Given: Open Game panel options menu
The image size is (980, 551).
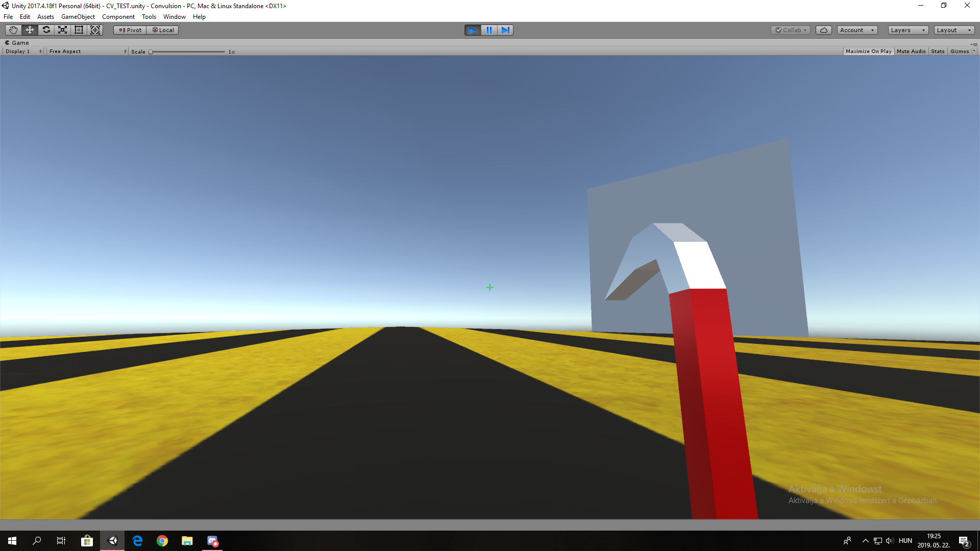Looking at the screenshot, I should [x=974, y=44].
